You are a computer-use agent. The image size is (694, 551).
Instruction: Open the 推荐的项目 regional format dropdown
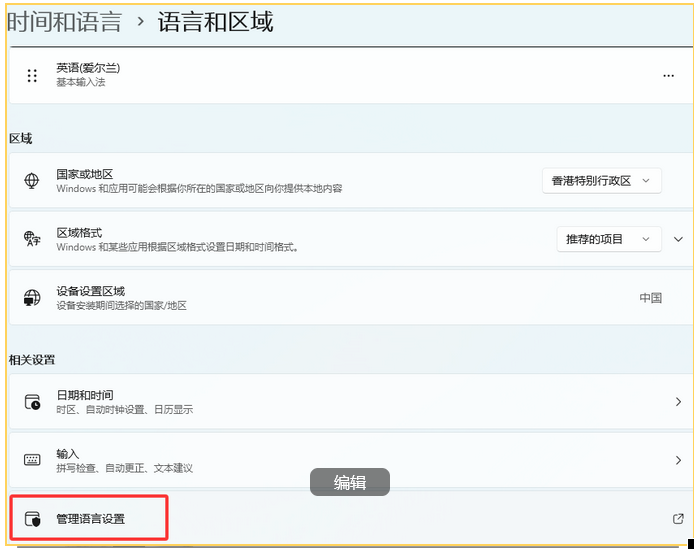click(x=609, y=239)
